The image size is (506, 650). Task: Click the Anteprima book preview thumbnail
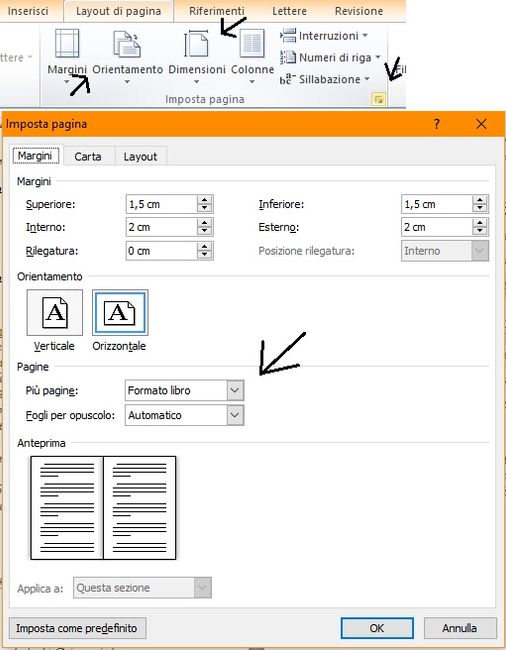click(x=103, y=508)
